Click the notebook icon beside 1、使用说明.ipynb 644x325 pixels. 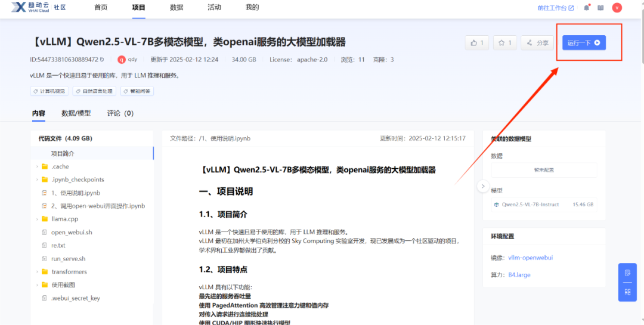click(x=44, y=193)
